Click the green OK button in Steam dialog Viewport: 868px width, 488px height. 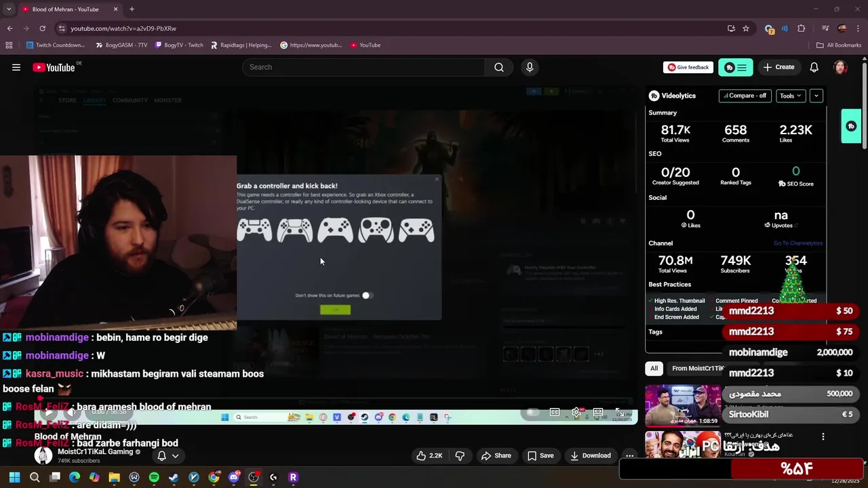point(336,310)
